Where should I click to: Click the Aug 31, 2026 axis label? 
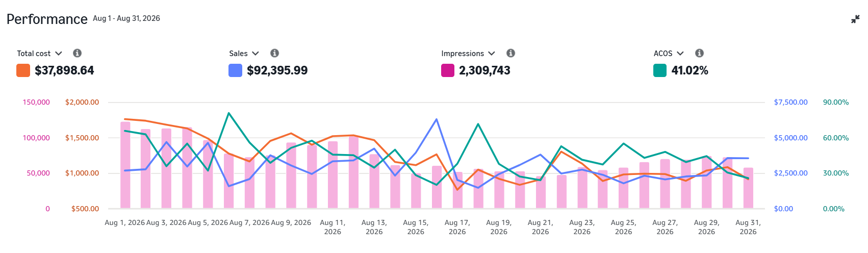click(748, 227)
